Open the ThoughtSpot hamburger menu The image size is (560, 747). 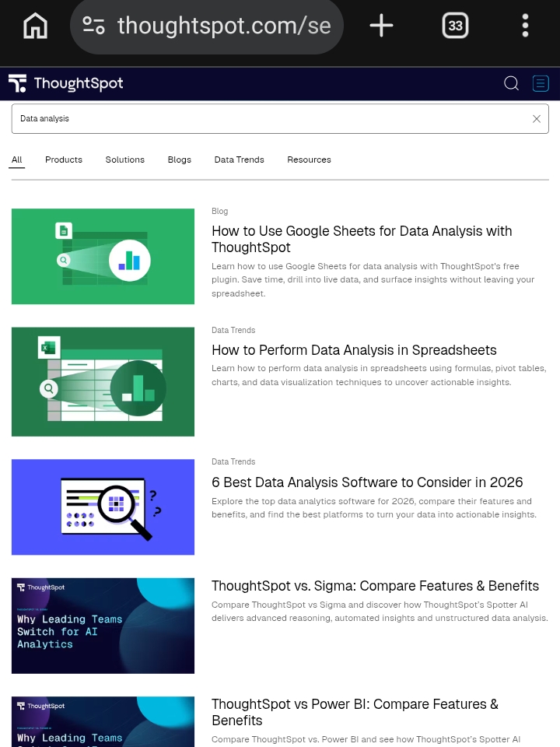coord(541,83)
